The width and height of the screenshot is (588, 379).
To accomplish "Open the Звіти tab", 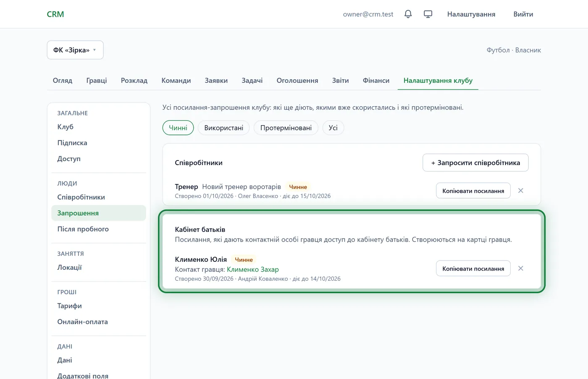I will click(x=341, y=80).
